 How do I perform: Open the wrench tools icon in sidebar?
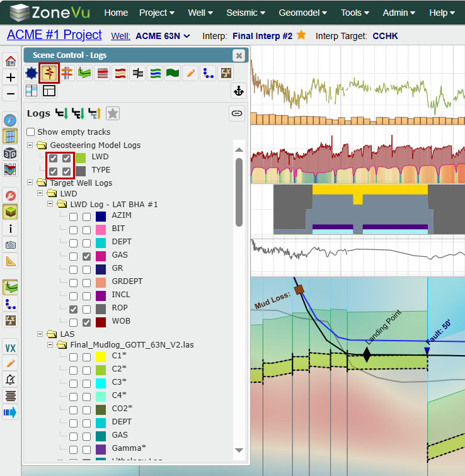click(x=11, y=196)
